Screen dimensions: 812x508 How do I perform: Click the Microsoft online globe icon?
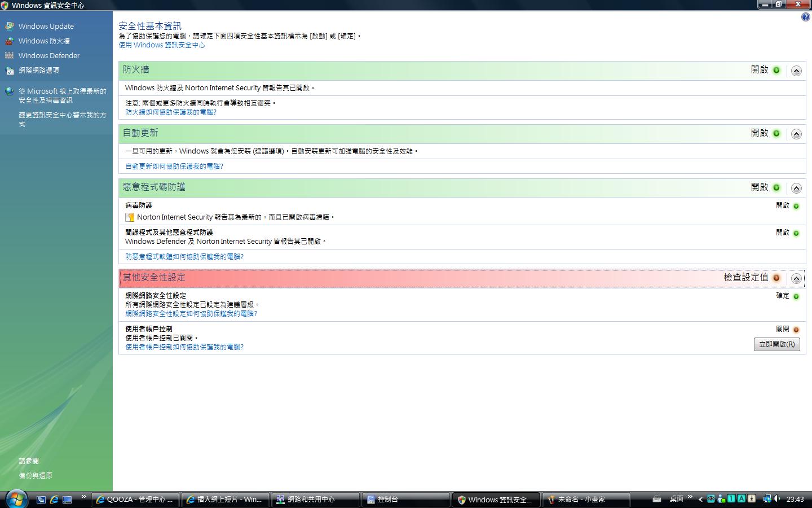[x=10, y=91]
